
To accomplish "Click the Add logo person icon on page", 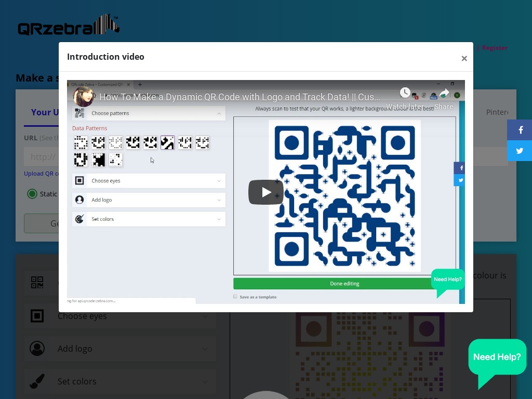I will click(x=37, y=349).
